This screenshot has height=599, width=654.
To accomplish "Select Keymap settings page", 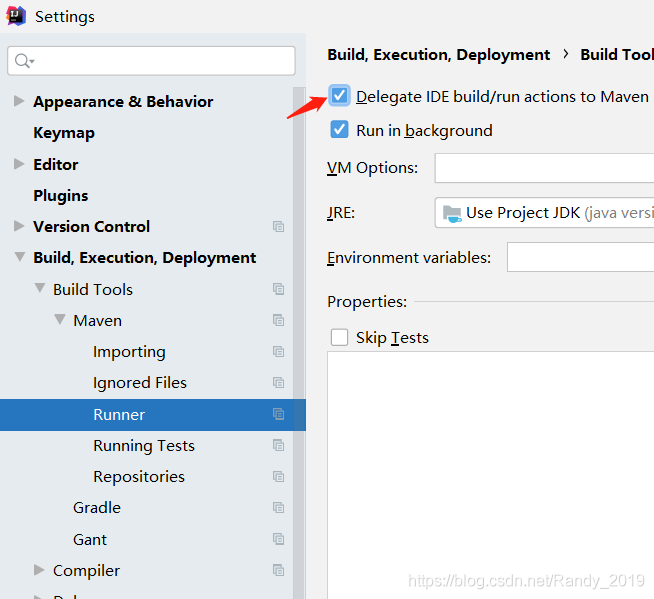I will pyautogui.click(x=64, y=133).
